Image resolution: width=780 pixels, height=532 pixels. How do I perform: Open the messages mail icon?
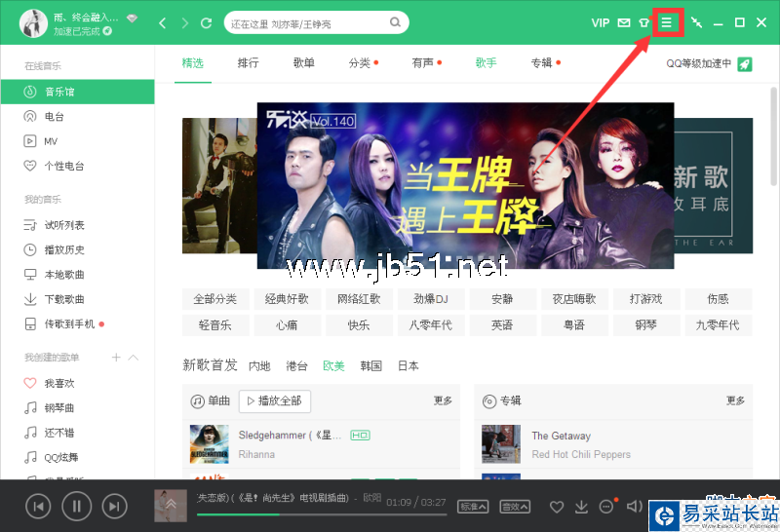(x=624, y=22)
